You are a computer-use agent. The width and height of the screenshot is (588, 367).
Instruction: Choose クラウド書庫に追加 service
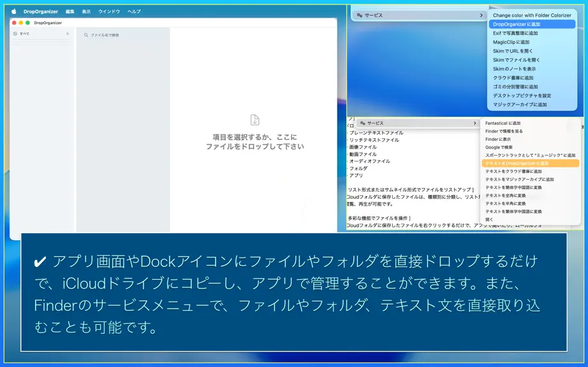click(532, 78)
